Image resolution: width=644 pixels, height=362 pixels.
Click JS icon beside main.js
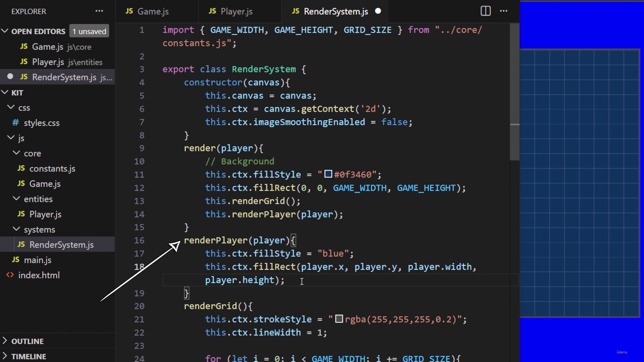pyautogui.click(x=16, y=260)
